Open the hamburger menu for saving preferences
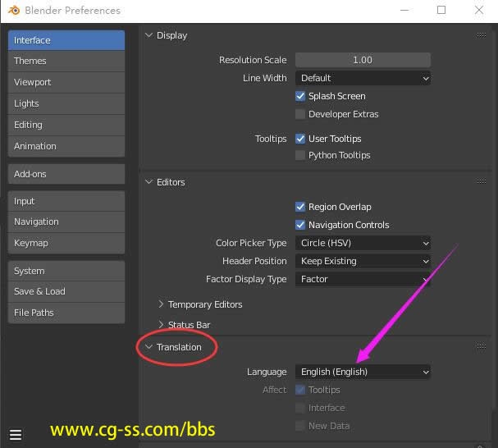Image resolution: width=498 pixels, height=448 pixels. 16,434
